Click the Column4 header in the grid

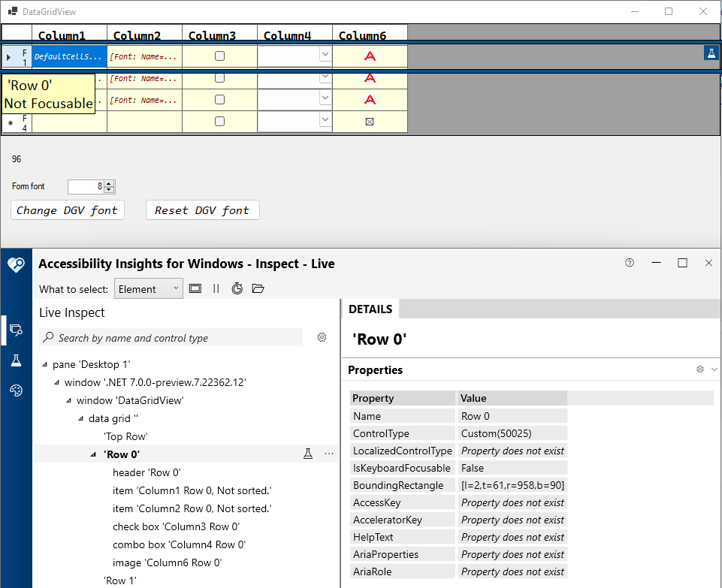coord(295,33)
